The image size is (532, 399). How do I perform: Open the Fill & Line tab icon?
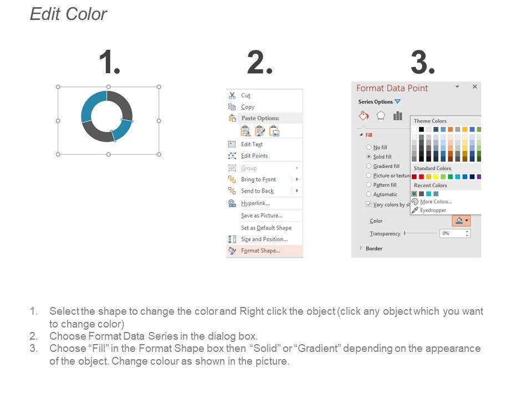point(364,116)
